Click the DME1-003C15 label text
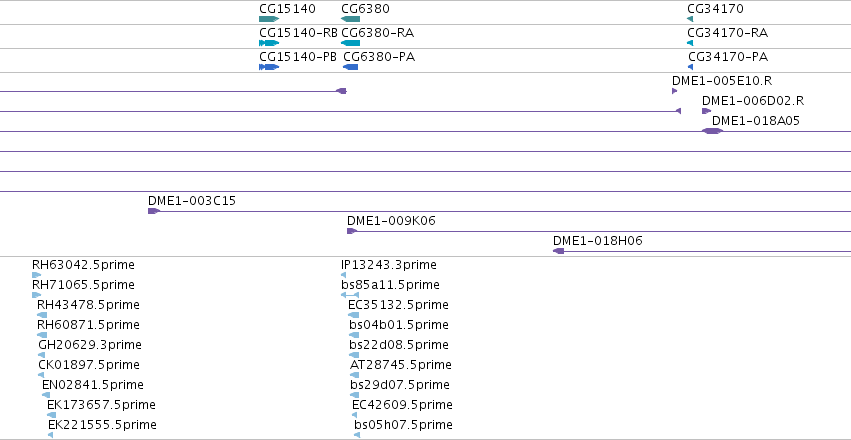 coord(192,201)
